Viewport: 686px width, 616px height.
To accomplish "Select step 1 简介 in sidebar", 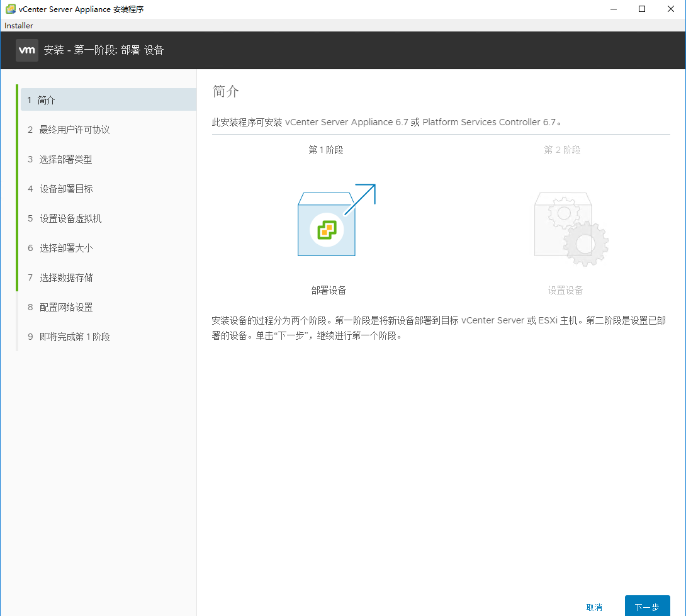I will click(108, 100).
